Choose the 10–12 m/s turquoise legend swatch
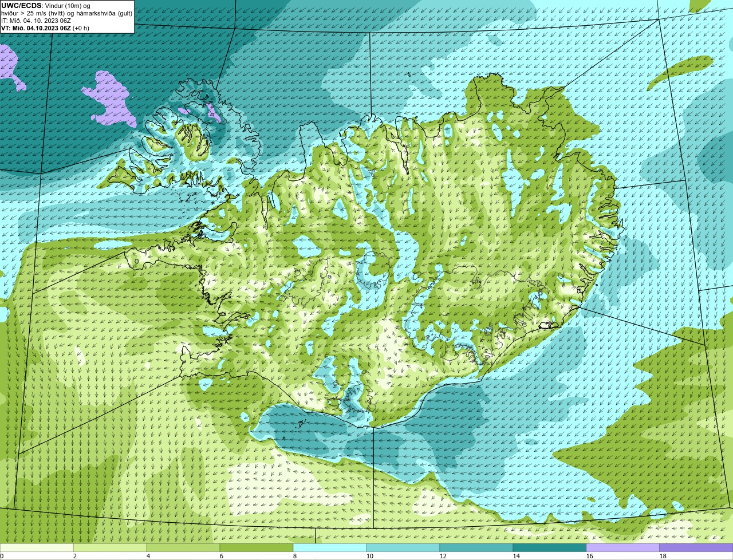This screenshot has height=560, width=733. coord(403,547)
